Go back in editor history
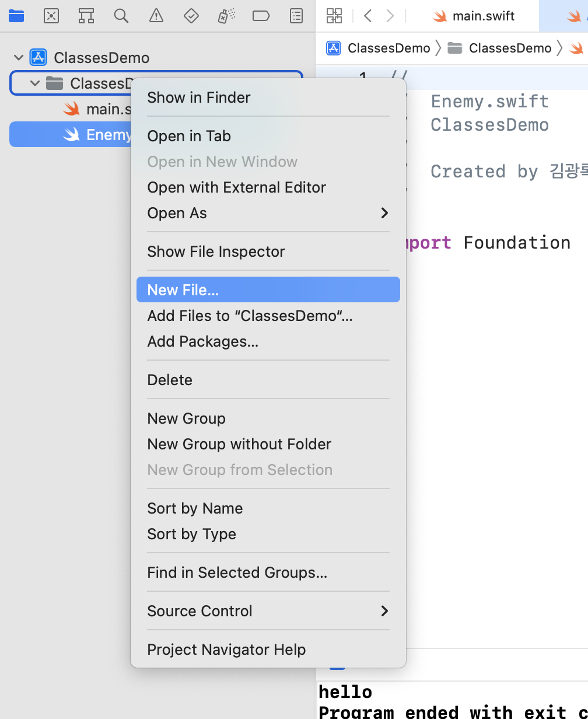 point(367,16)
